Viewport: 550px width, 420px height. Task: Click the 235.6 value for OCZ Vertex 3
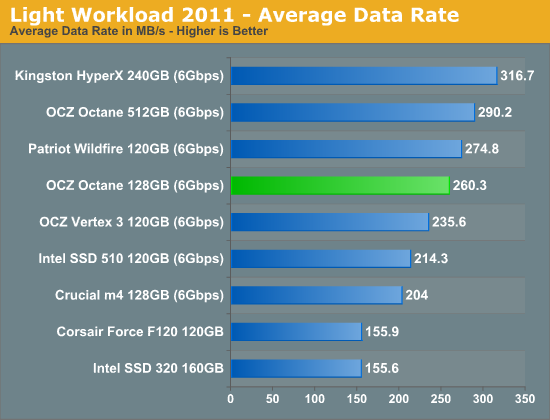[449, 222]
